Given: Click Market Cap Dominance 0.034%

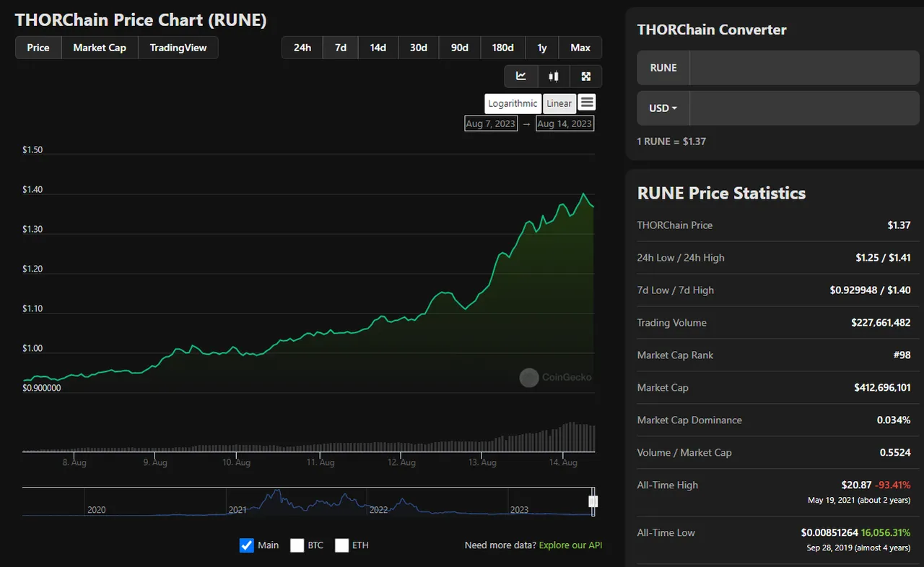Looking at the screenshot, I should click(x=894, y=420).
